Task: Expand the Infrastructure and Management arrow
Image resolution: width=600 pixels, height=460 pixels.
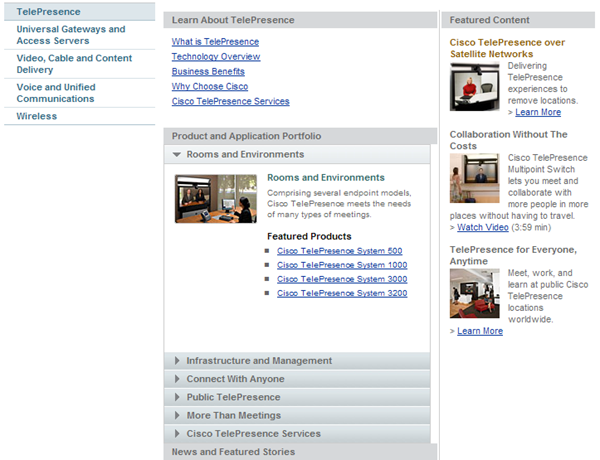Action: tap(177, 360)
